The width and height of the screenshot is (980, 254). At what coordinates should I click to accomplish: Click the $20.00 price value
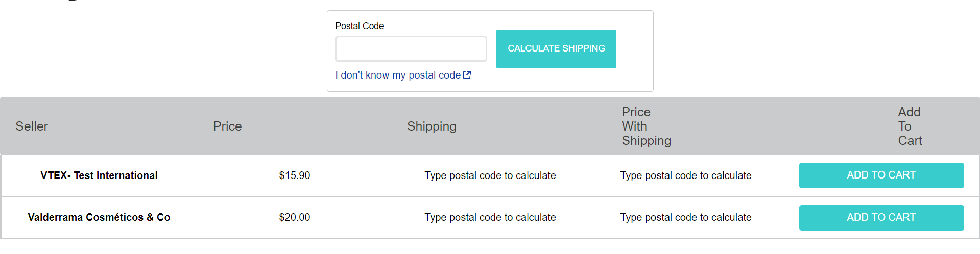(x=294, y=217)
